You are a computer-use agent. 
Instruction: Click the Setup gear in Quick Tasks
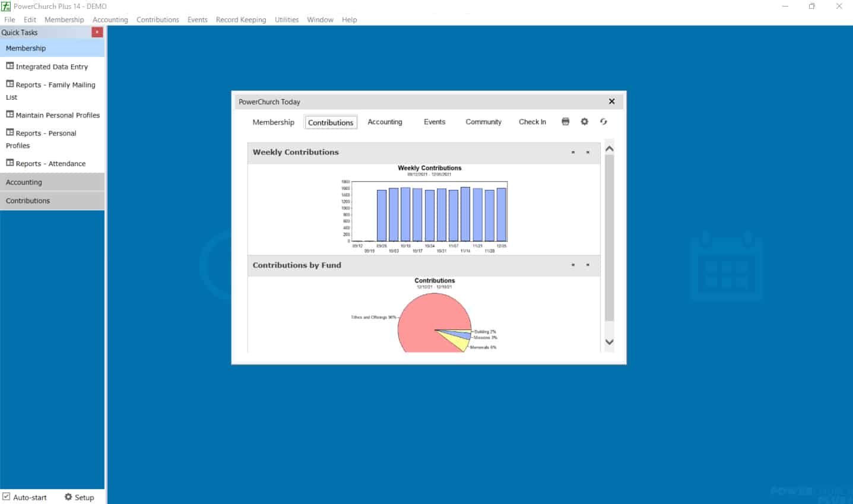pos(68,497)
